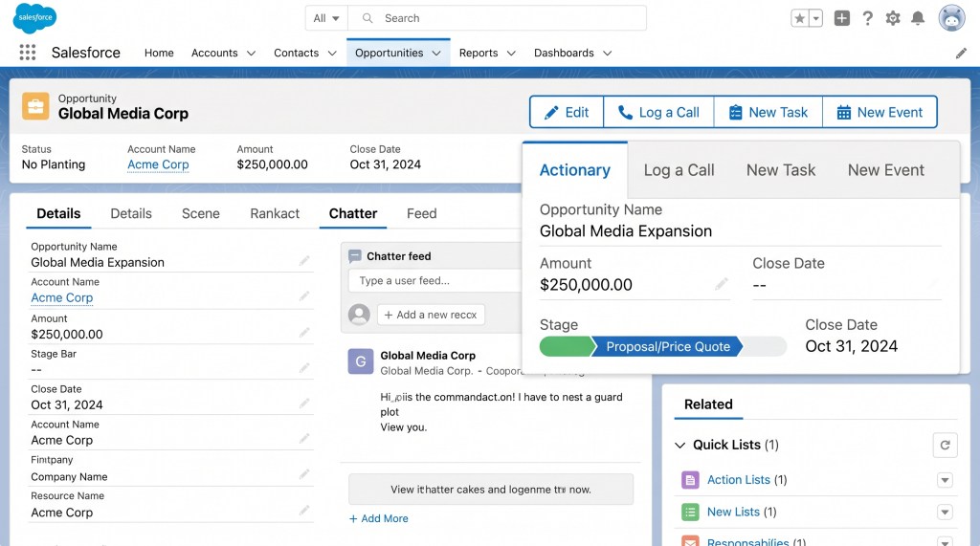980x546 pixels.
Task: Click the G avatar of Global Media Corp post
Action: (x=361, y=361)
